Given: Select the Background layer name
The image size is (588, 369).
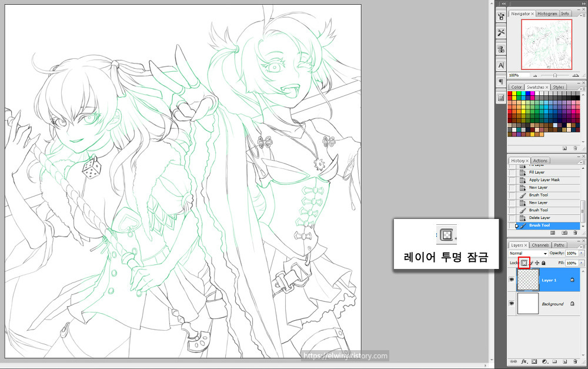Looking at the screenshot, I should coord(552,304).
